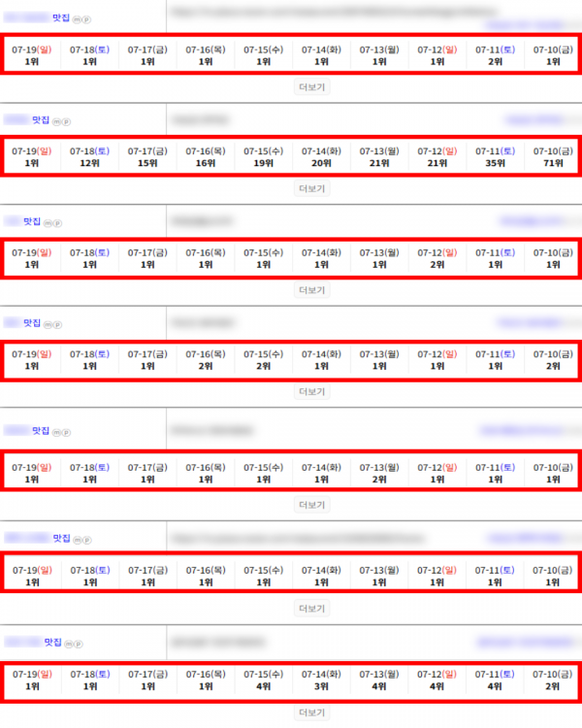Screen dimensions: 582x728
Task: Click the 'p' icon in the seventh keyword row
Action: point(79,644)
